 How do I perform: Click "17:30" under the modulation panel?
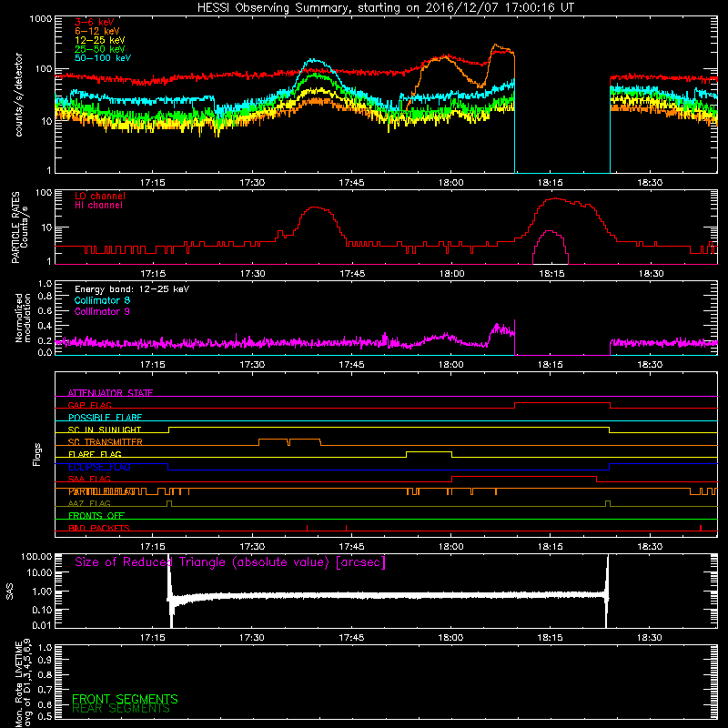[x=252, y=365]
